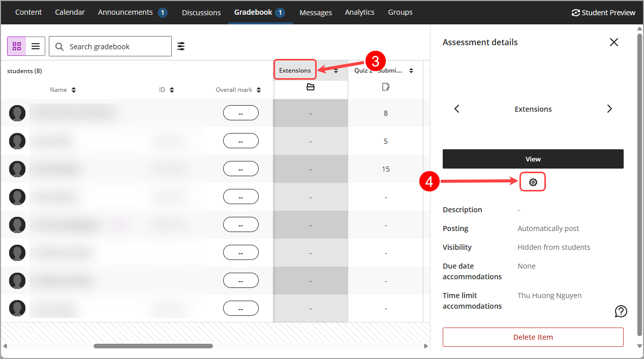
Task: Click the horizontal scrollbar right arrow
Action: click(426, 346)
